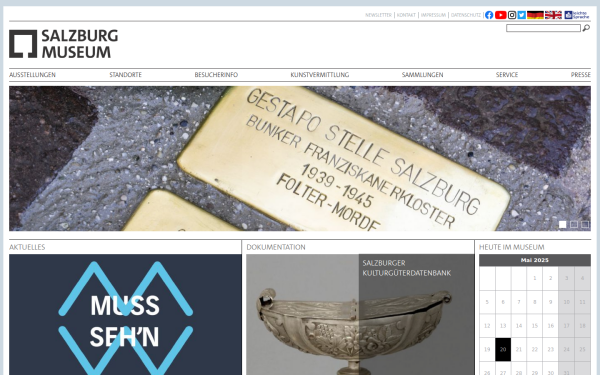The width and height of the screenshot is (600, 375).
Task: Select the third slideshow indicator square
Action: coord(585,225)
